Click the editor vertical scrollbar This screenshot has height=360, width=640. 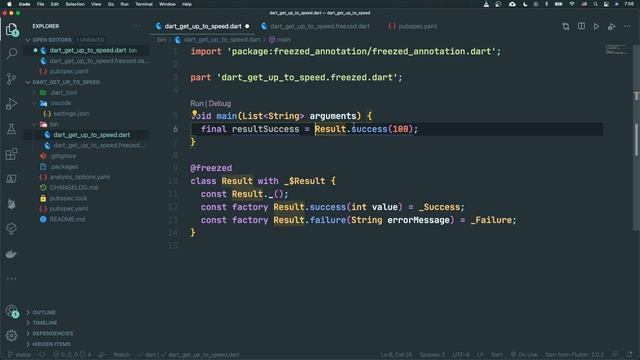(x=636, y=139)
